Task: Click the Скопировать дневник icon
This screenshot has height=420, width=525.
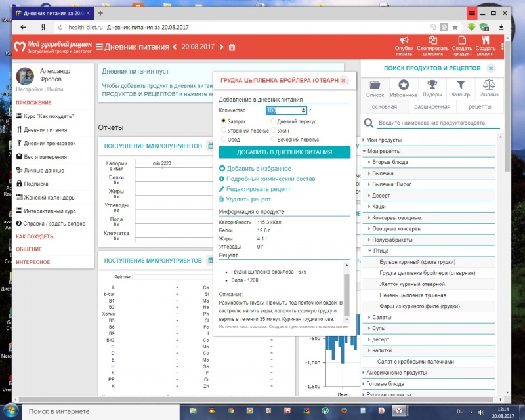Action: 432,41
